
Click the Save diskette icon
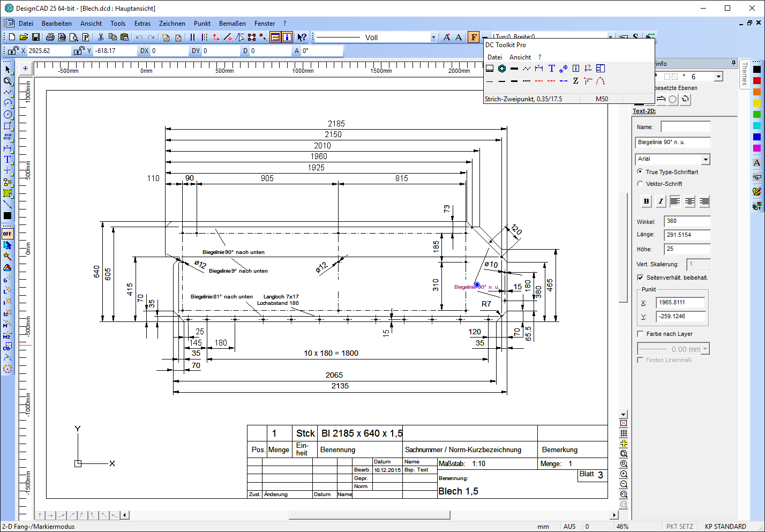coord(36,37)
